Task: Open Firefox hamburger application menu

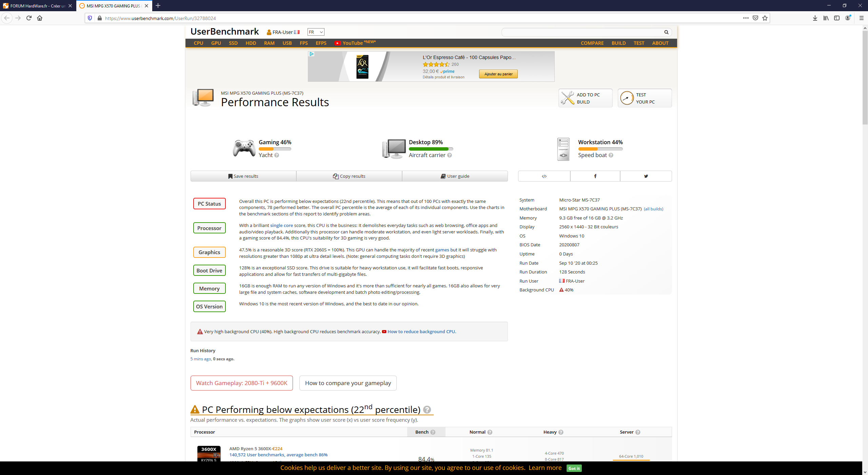Action: [861, 18]
